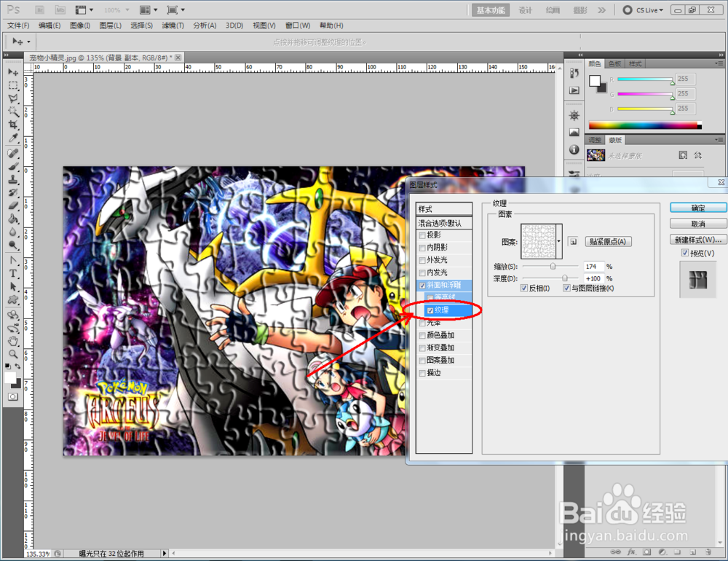Screen dimensions: 728x561
Task: Uncheck the 斜面和浮雕 bevel checkbox
Action: coord(422,286)
